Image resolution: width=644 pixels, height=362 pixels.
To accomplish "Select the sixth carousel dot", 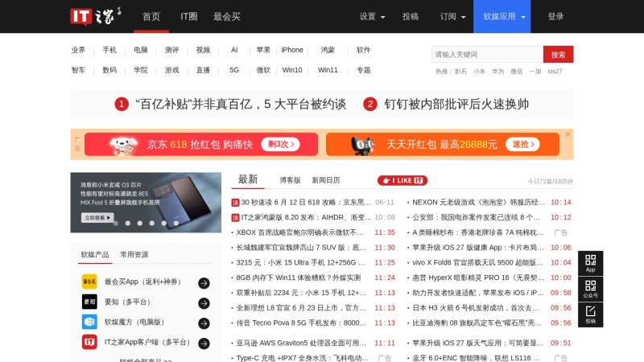I will [x=176, y=224].
